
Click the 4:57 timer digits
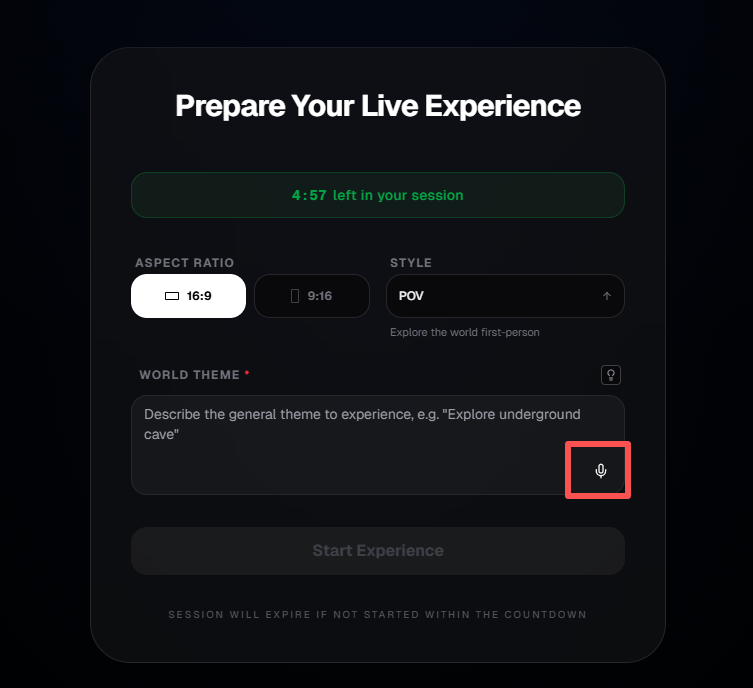309,195
